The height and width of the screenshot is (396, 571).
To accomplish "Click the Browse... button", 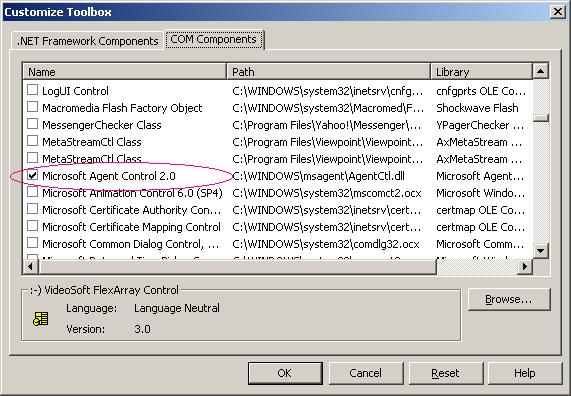I will pyautogui.click(x=509, y=299).
